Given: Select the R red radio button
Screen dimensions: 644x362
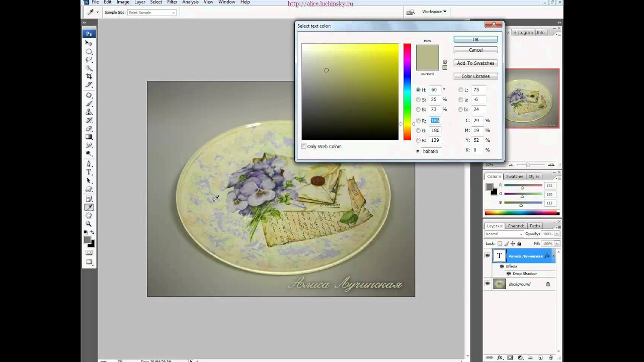Looking at the screenshot, I should coord(418,121).
